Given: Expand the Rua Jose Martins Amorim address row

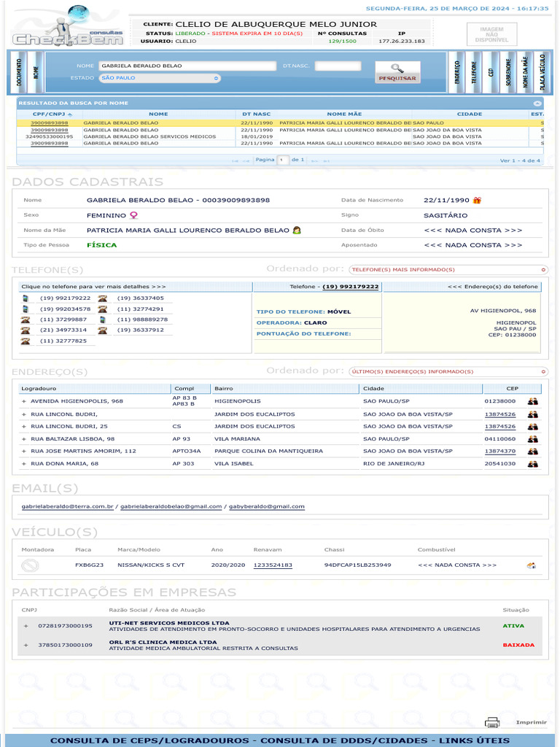Looking at the screenshot, I should pyautogui.click(x=23, y=452).
